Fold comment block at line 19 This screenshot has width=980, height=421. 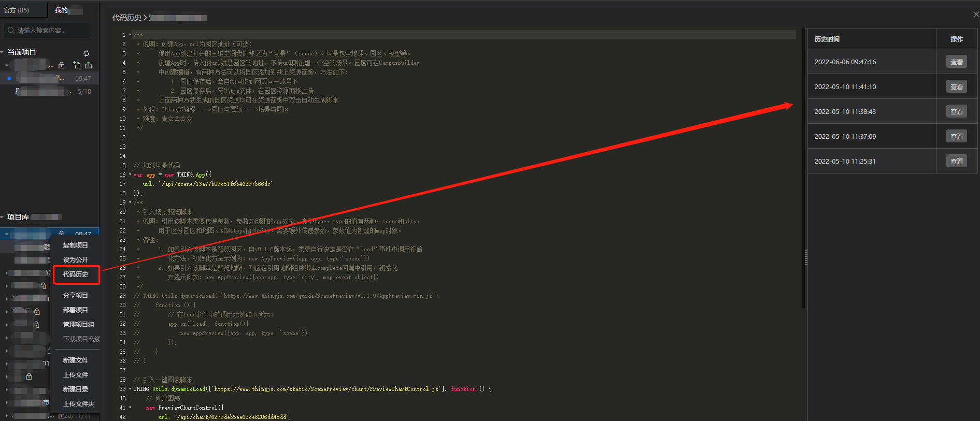(x=130, y=202)
